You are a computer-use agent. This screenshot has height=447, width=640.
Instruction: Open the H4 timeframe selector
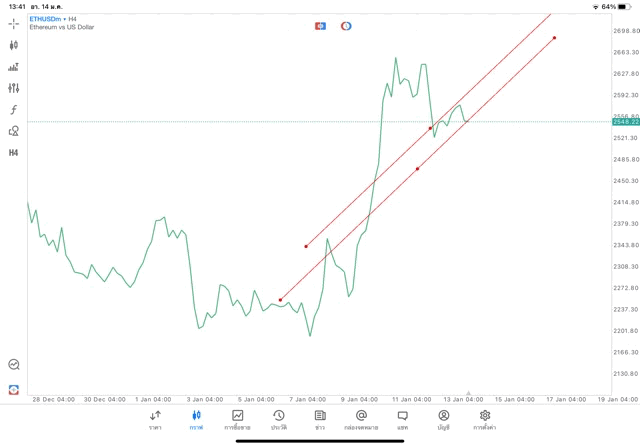coord(14,153)
